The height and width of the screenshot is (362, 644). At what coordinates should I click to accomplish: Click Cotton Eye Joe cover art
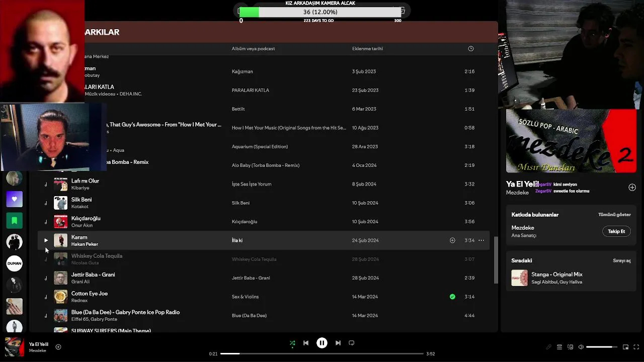pyautogui.click(x=60, y=297)
